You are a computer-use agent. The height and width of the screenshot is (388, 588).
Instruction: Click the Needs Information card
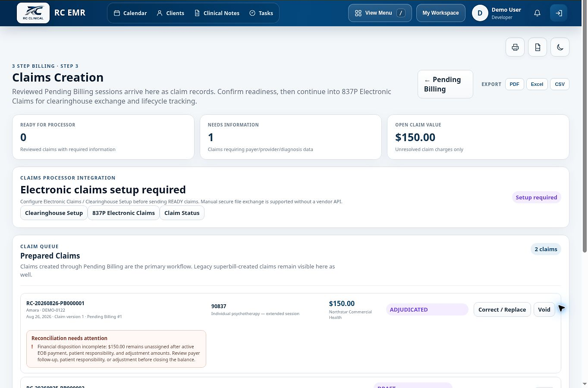291,137
